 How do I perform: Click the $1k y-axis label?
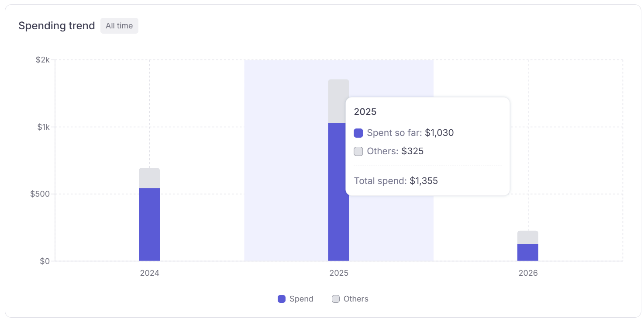point(43,127)
